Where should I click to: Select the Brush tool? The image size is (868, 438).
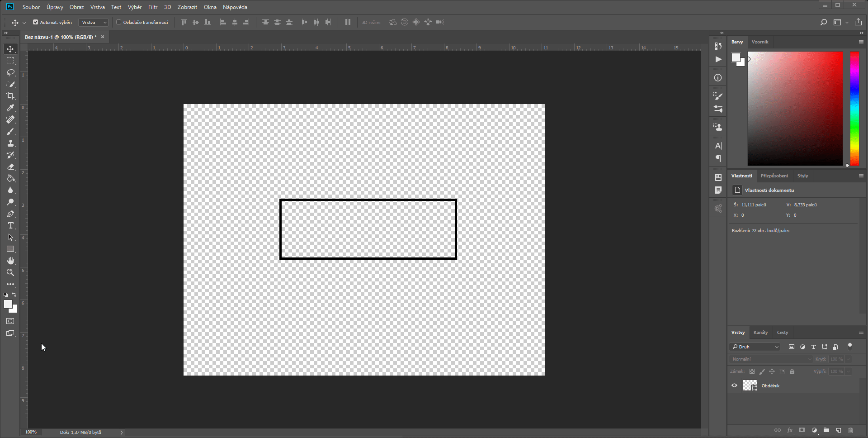(x=10, y=131)
